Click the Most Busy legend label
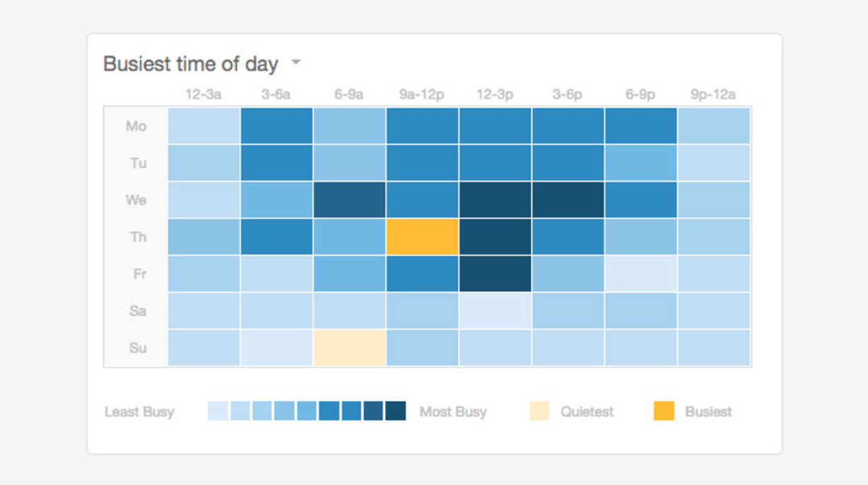Viewport: 868px width, 485px height. pos(452,411)
